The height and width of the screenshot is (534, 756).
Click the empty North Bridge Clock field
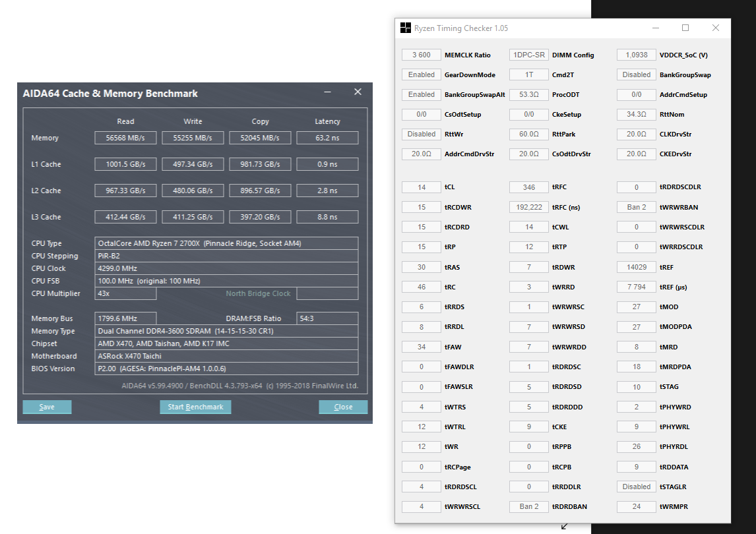(x=327, y=293)
